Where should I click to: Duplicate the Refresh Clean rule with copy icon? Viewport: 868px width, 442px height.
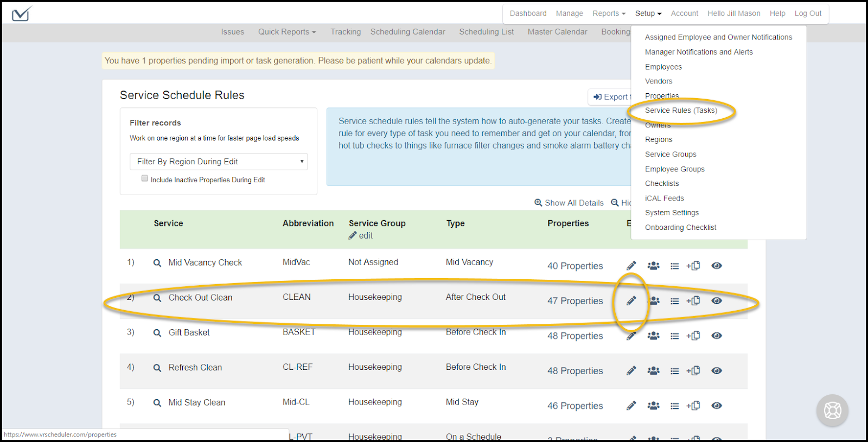click(x=693, y=371)
